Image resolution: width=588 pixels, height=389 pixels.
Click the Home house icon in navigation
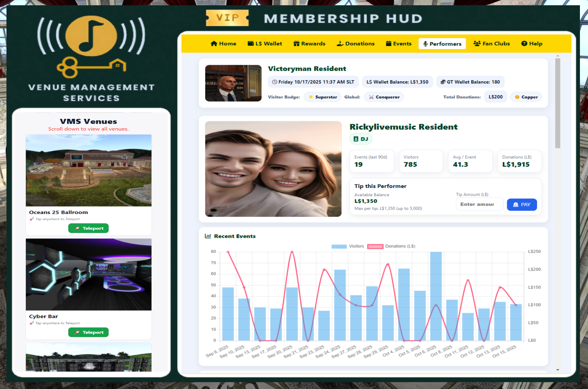pyautogui.click(x=214, y=44)
